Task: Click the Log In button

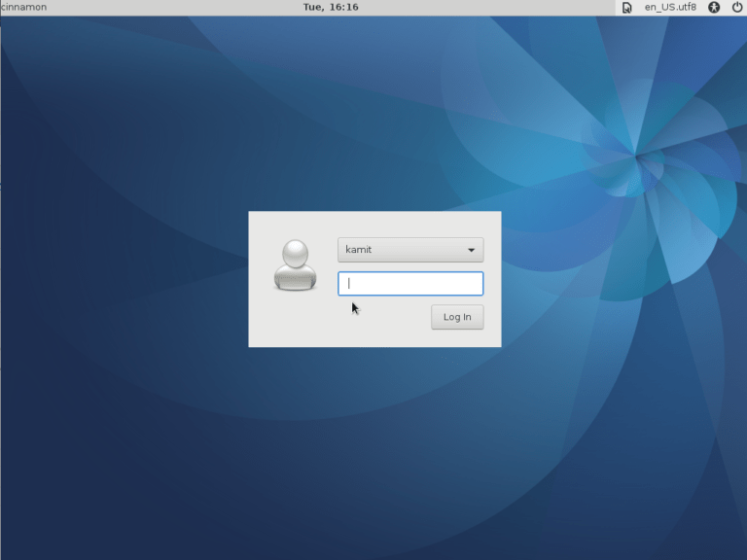Action: 457,317
